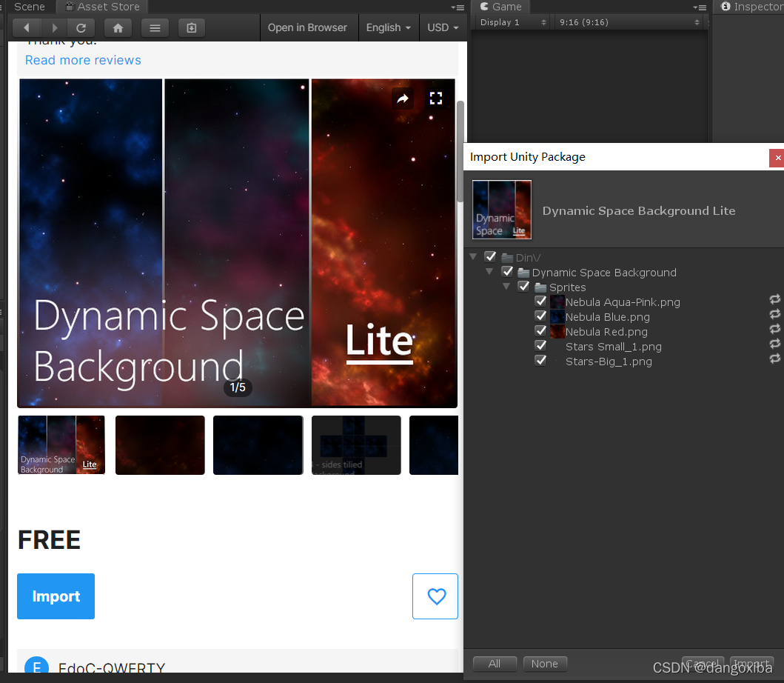Image resolution: width=784 pixels, height=683 pixels.
Task: Click reimport icon beside Nebula Red.png
Action: click(774, 329)
